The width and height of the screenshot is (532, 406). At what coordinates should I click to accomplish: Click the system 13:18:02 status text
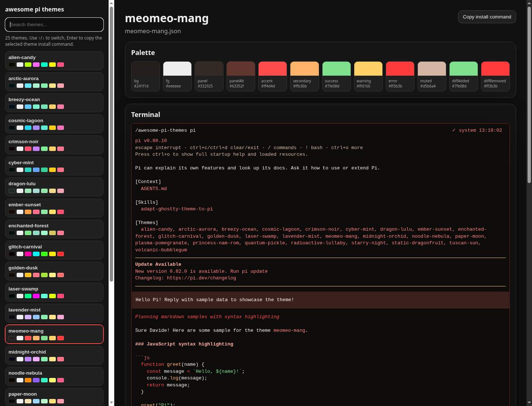click(x=480, y=130)
